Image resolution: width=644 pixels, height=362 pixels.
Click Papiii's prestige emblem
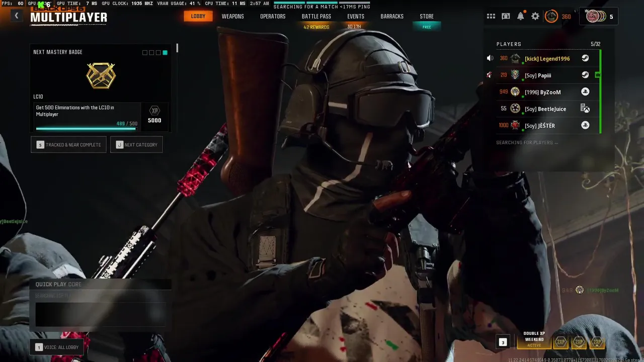coord(515,75)
